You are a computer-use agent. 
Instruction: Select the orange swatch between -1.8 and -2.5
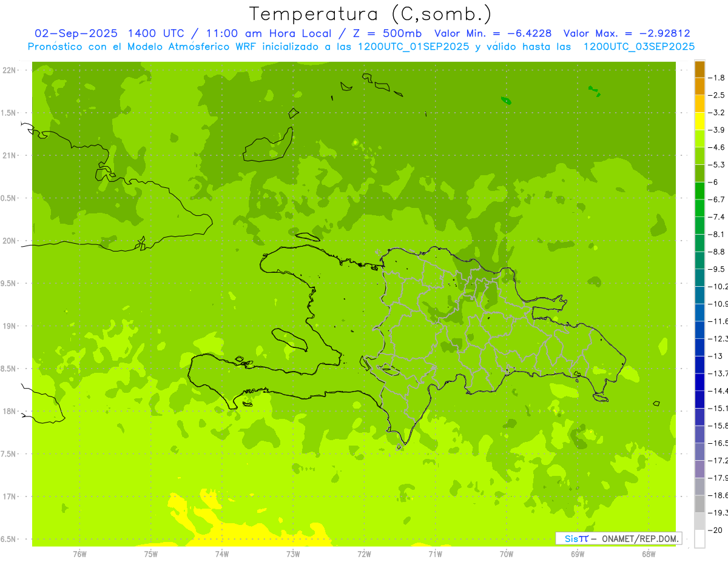click(x=699, y=86)
